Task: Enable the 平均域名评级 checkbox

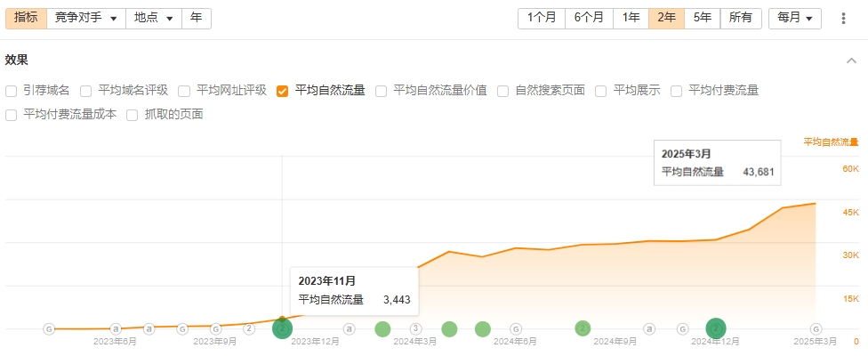Action: [85, 92]
